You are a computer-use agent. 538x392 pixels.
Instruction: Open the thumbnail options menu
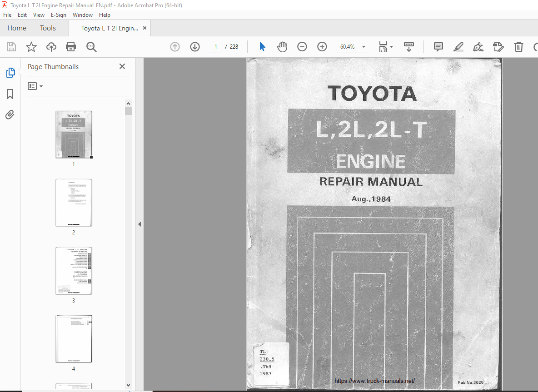(35, 85)
